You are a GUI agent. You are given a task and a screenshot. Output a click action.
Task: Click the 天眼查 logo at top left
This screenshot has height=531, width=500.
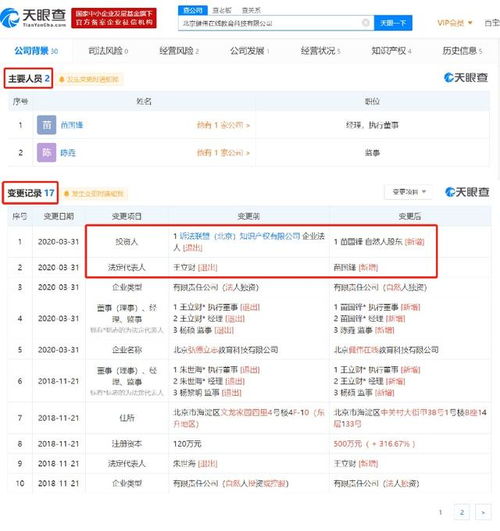tap(33, 18)
